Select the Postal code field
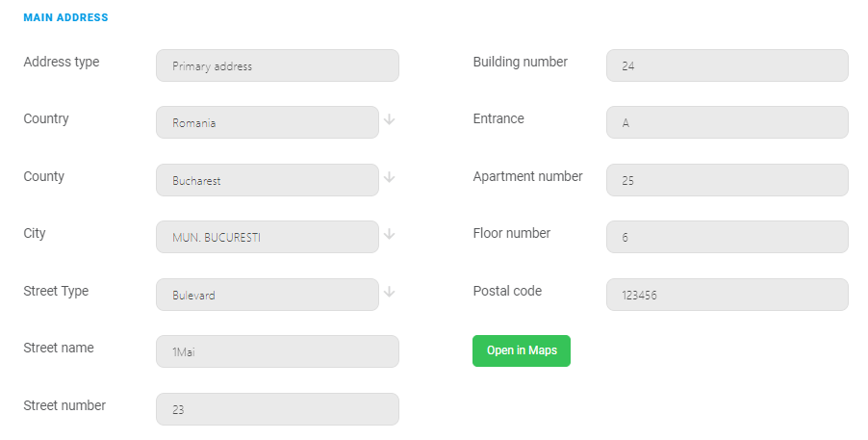 (728, 295)
